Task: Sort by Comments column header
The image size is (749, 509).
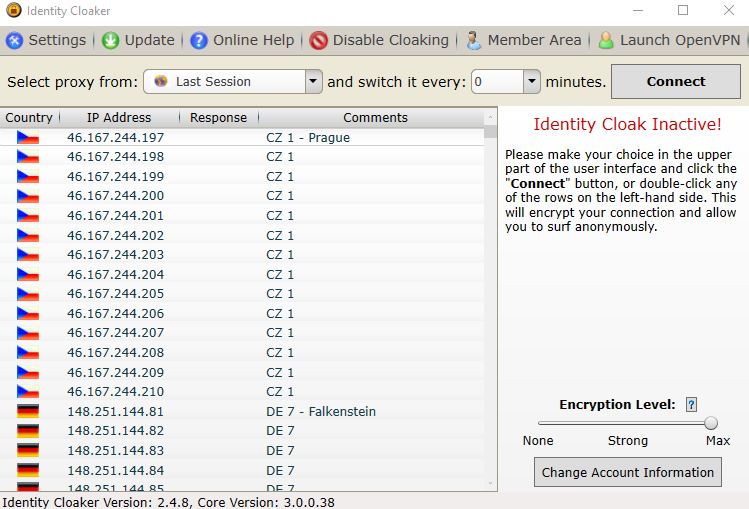Action: coord(375,117)
